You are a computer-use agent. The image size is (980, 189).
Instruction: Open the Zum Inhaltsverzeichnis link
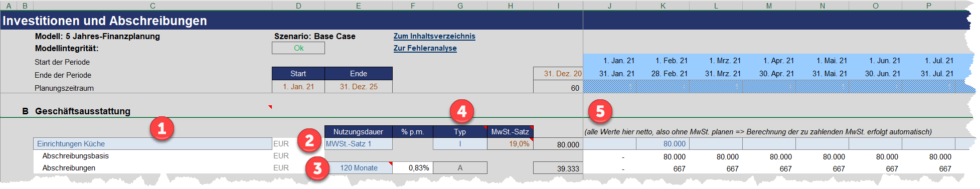point(434,36)
